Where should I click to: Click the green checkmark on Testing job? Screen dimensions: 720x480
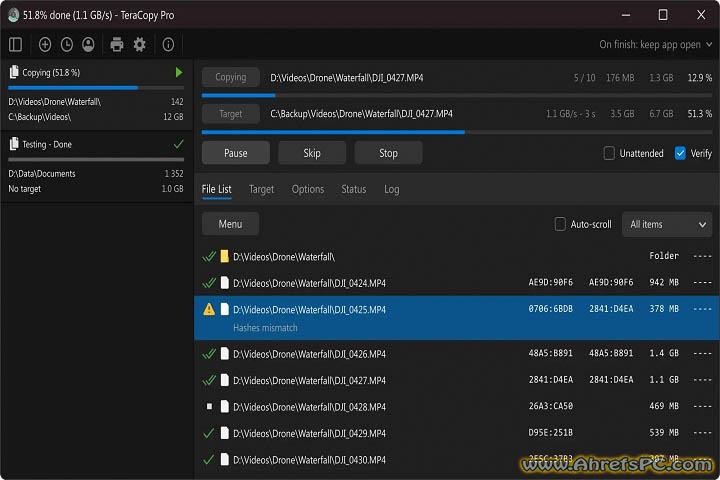coord(179,144)
